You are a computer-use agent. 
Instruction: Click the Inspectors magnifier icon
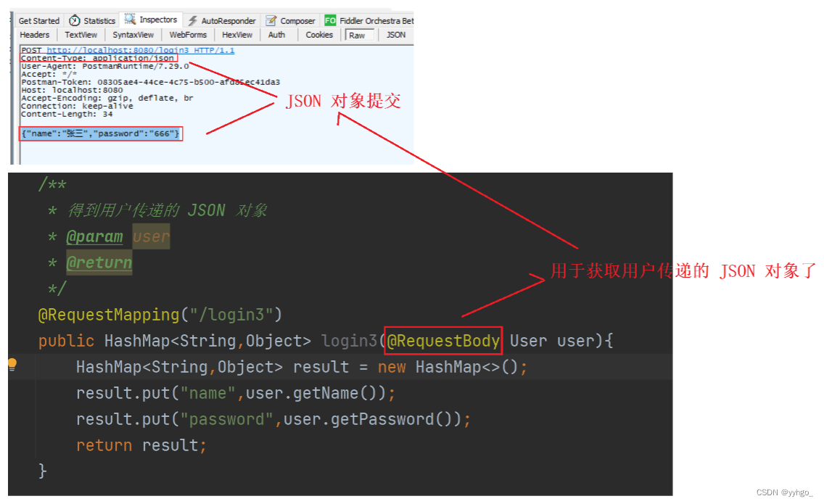[130, 20]
